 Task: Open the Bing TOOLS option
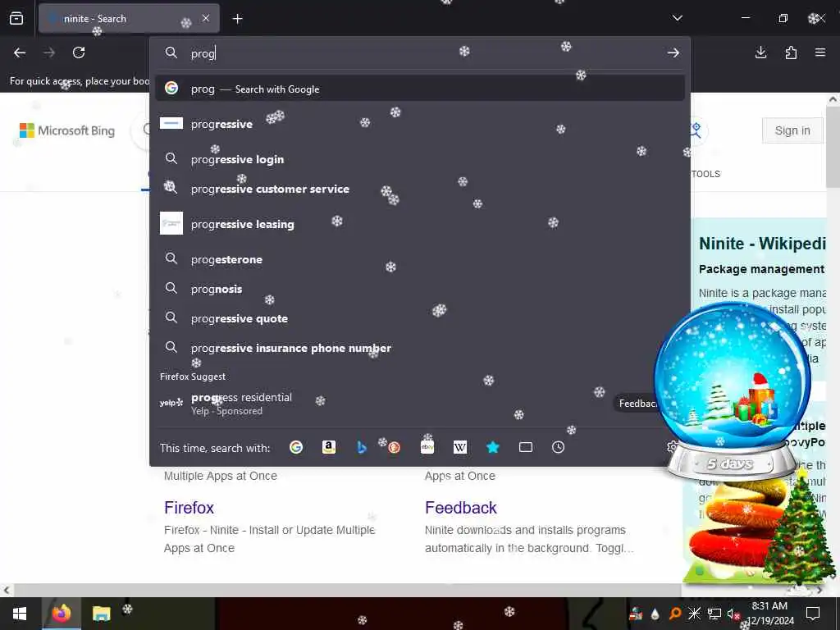tap(705, 174)
